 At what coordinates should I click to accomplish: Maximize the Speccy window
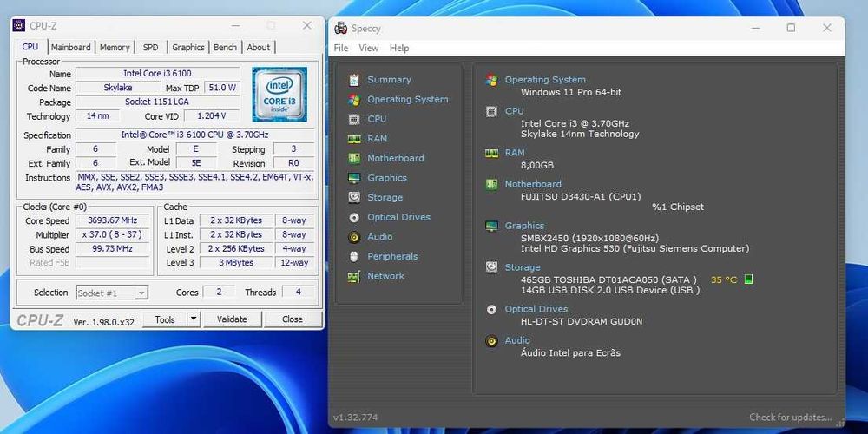coord(791,28)
